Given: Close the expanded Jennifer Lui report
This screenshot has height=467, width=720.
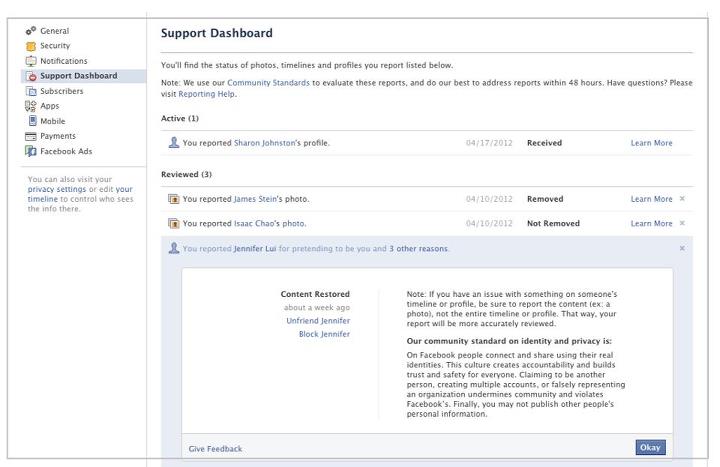Looking at the screenshot, I should click(x=682, y=248).
